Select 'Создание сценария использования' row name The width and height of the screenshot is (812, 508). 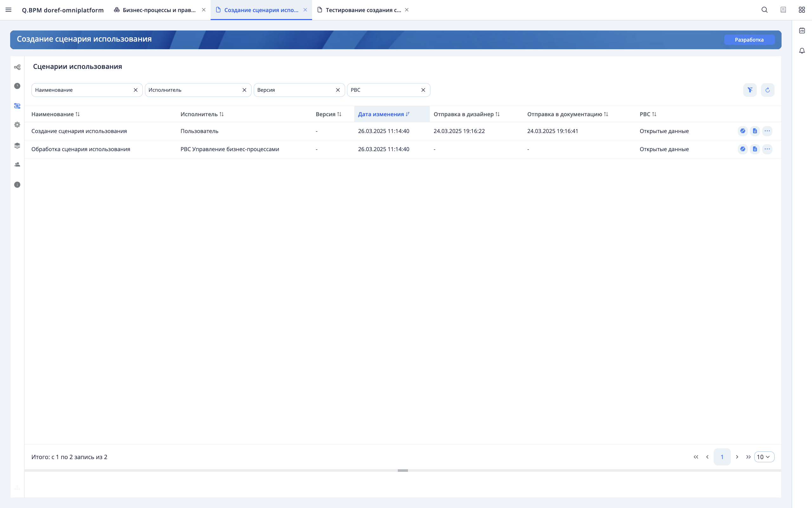(x=79, y=131)
